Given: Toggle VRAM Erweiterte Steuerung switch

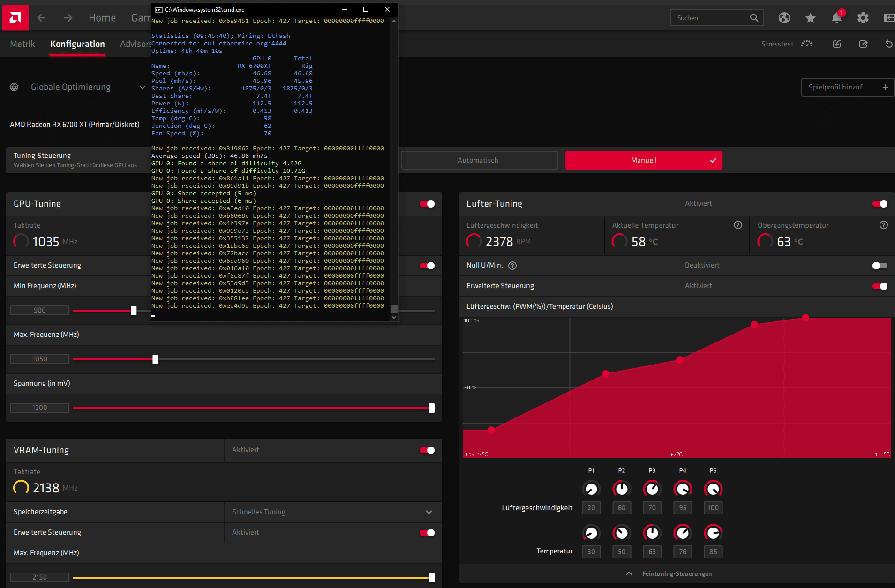Looking at the screenshot, I should [427, 533].
